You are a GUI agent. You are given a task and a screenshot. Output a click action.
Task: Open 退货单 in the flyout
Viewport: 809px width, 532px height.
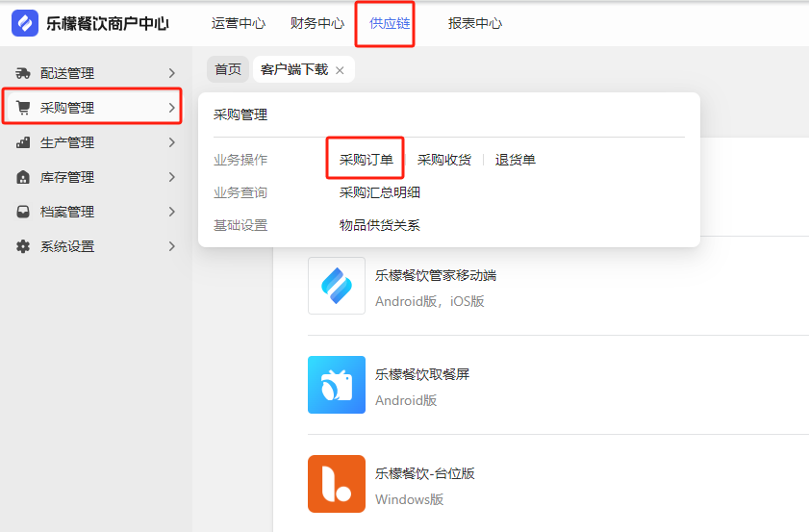click(515, 160)
